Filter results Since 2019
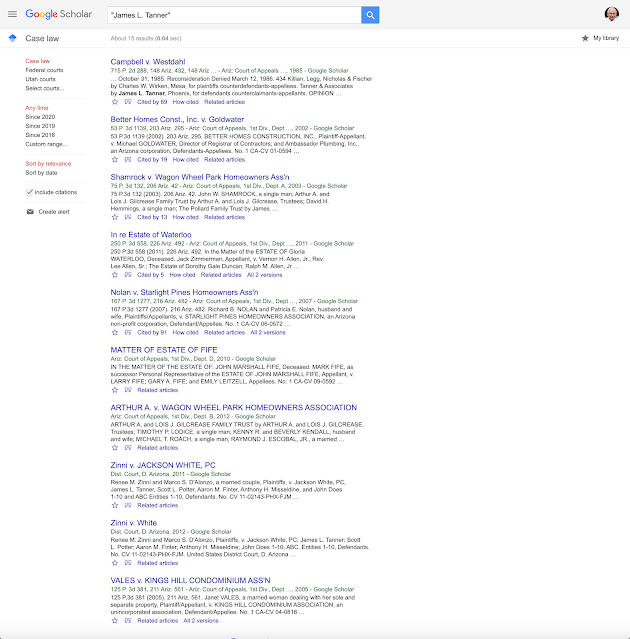Image resolution: width=630 pixels, height=639 pixels. (40, 126)
